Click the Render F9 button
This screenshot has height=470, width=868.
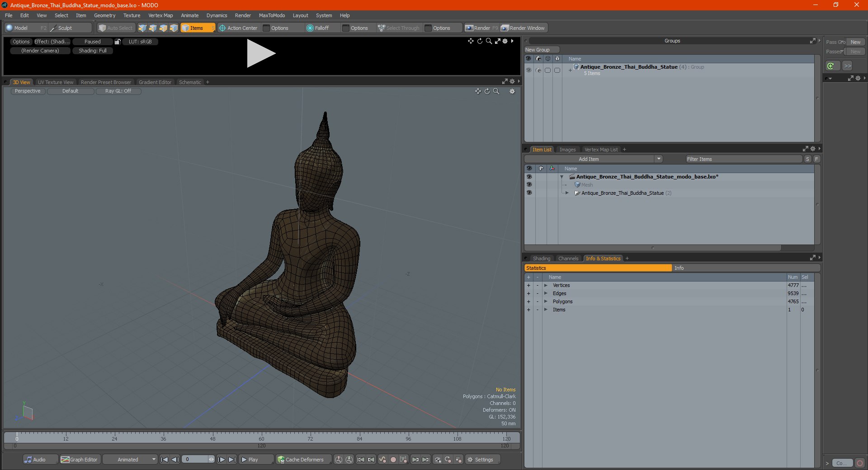tap(482, 28)
